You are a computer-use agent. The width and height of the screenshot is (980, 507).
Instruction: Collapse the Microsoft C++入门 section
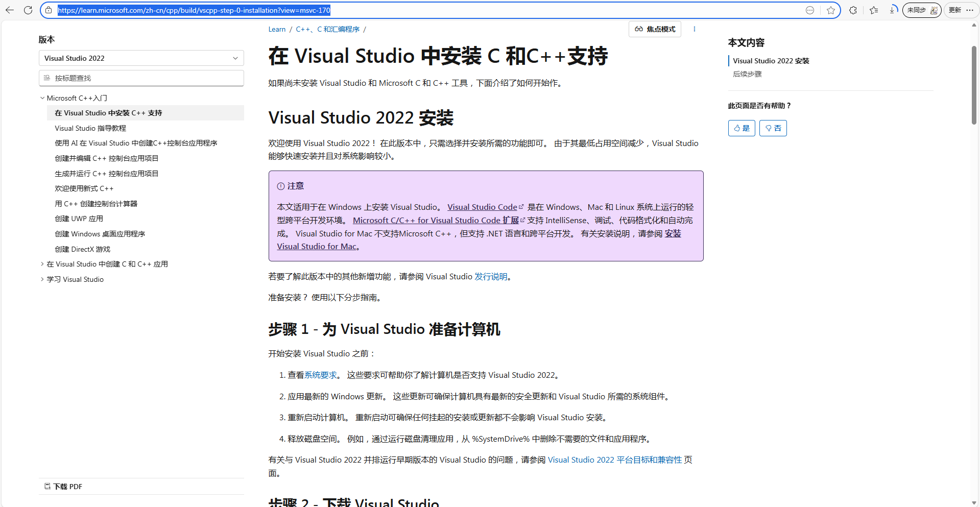[x=42, y=98]
